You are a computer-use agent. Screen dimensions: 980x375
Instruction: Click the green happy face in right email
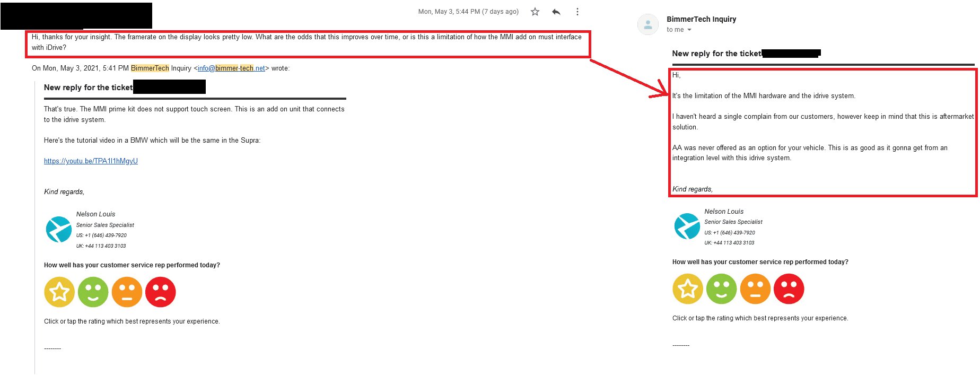[x=722, y=289]
